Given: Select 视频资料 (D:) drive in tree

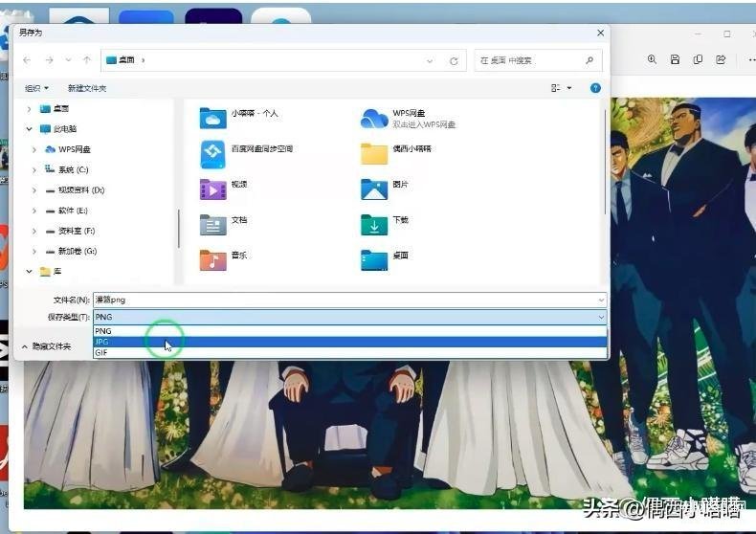Looking at the screenshot, I should pos(75,190).
